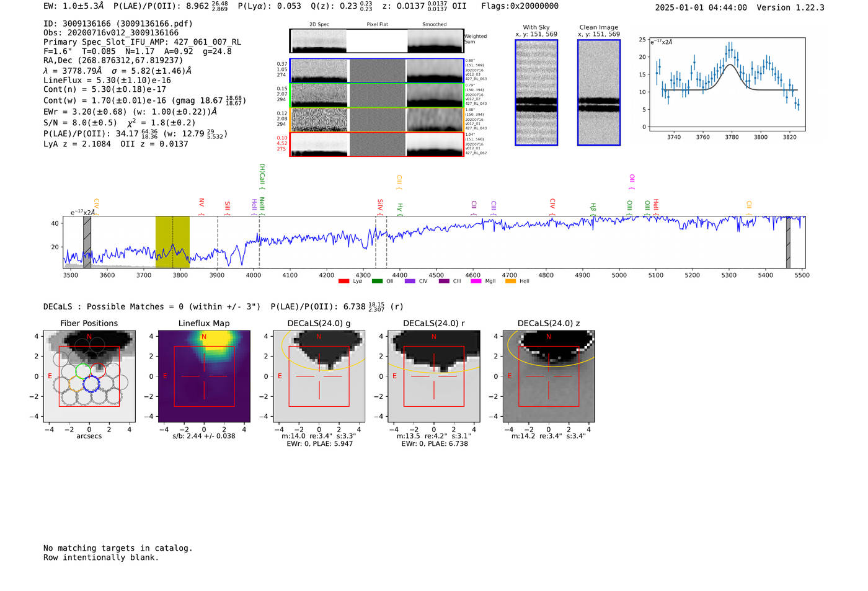The image size is (868, 591).
Task: Click the 'Row intentionally blank.' text
Action: pyautogui.click(x=101, y=558)
